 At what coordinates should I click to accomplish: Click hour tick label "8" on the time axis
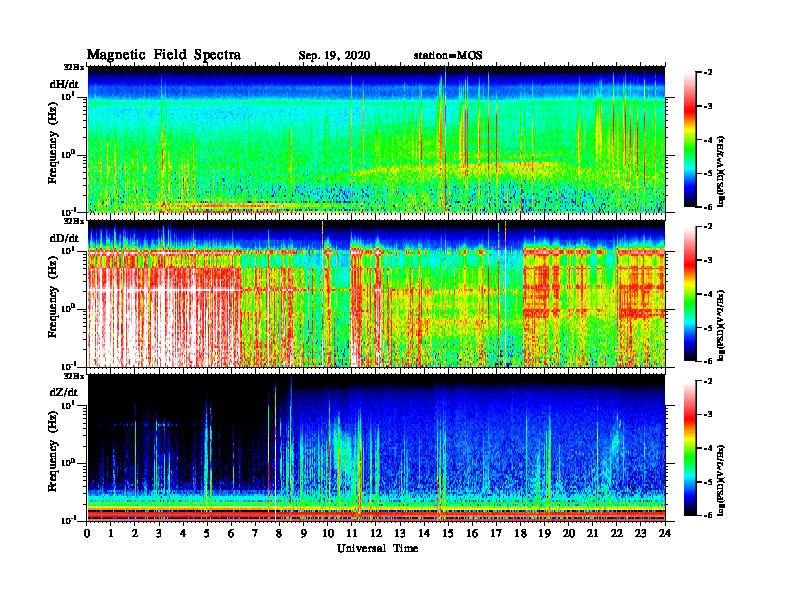[x=279, y=534]
